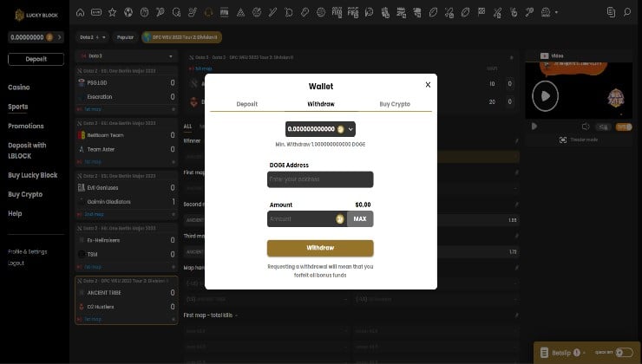This screenshot has height=364, width=642.
Task: Open the Favorites star icon
Action: 112,13
